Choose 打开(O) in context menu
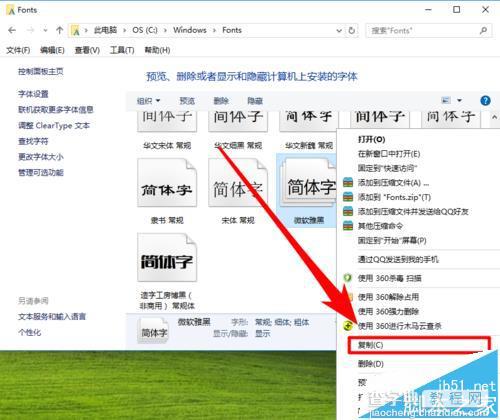Image resolution: width=500 pixels, height=420 pixels. pyautogui.click(x=372, y=139)
